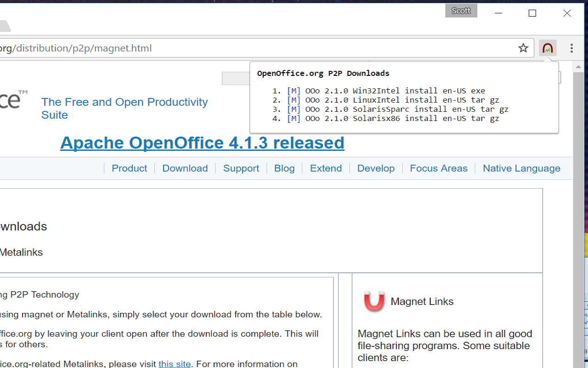Click the magnet extension icon in toolbar

click(548, 48)
